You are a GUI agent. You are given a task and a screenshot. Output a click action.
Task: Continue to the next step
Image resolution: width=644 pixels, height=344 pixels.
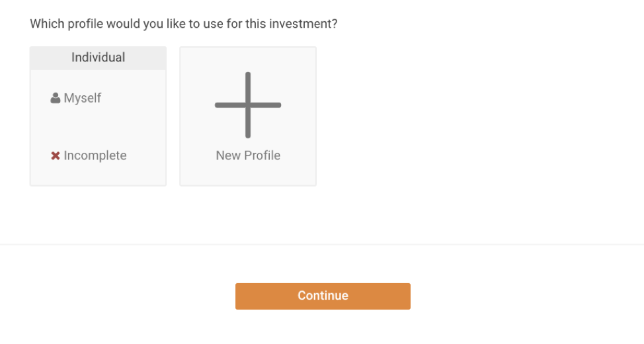323,296
